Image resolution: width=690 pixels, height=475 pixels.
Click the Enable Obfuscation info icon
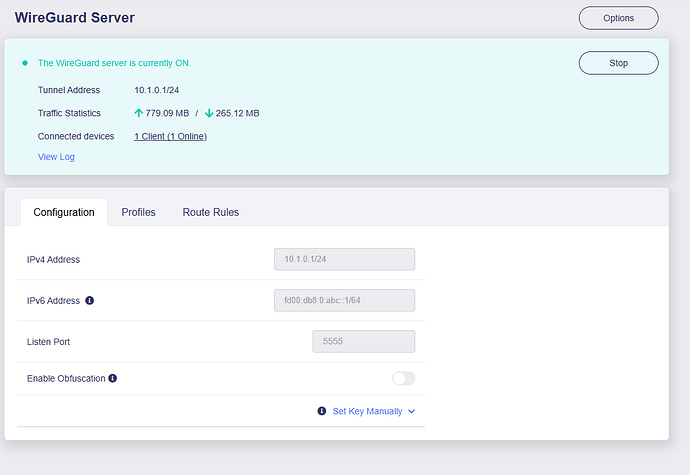(113, 378)
